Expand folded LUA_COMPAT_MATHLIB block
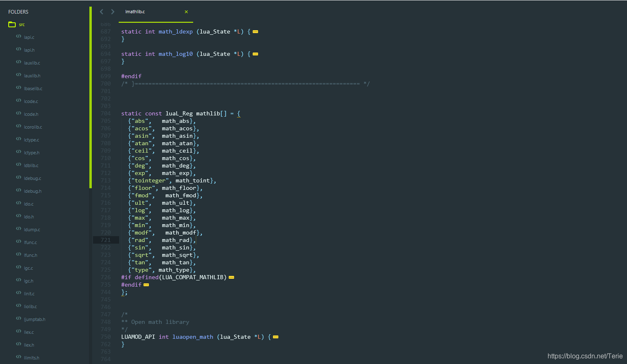The image size is (627, 364). tap(232, 278)
